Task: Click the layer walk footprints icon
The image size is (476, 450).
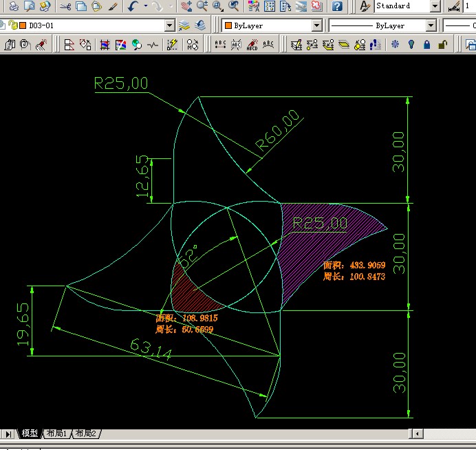Action: tap(376, 45)
